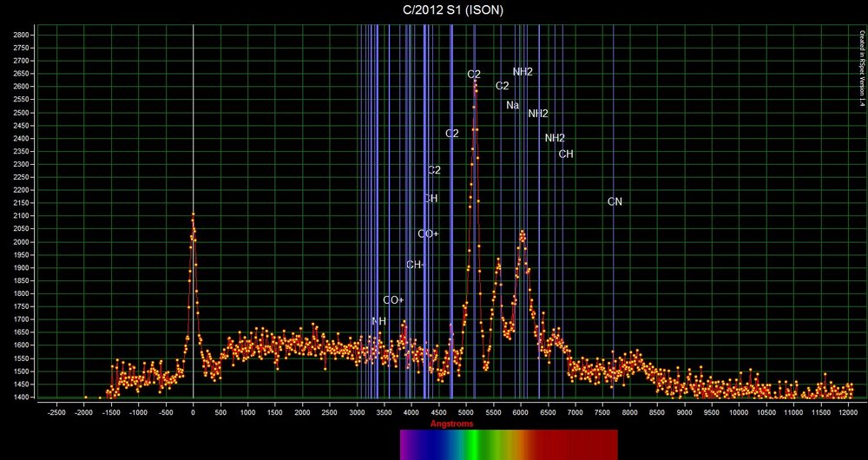Select the topmost NH2 label
The image size is (868, 460).
point(523,72)
